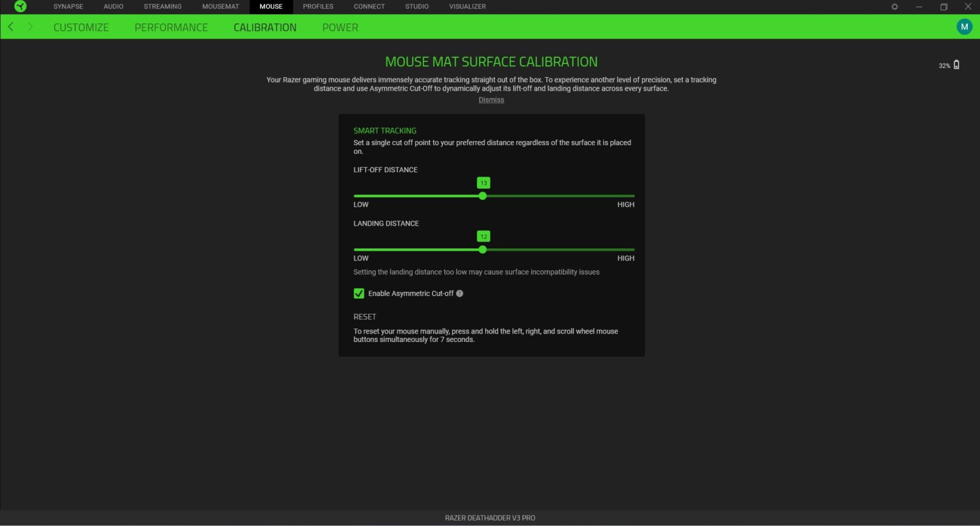
Task: Go to the Power tab
Action: 340,28
